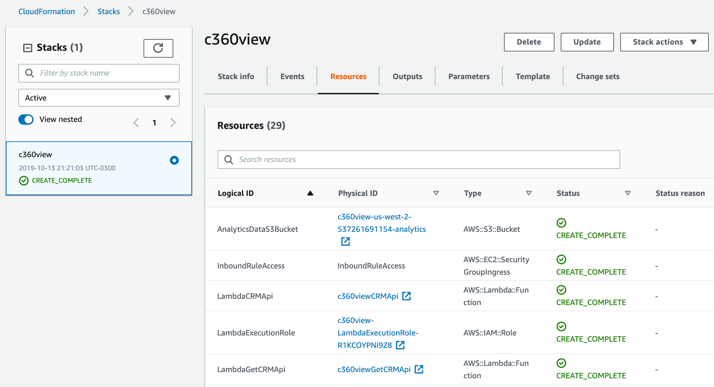Click green check icon on c360view stack card
714x387 pixels.
24,181
